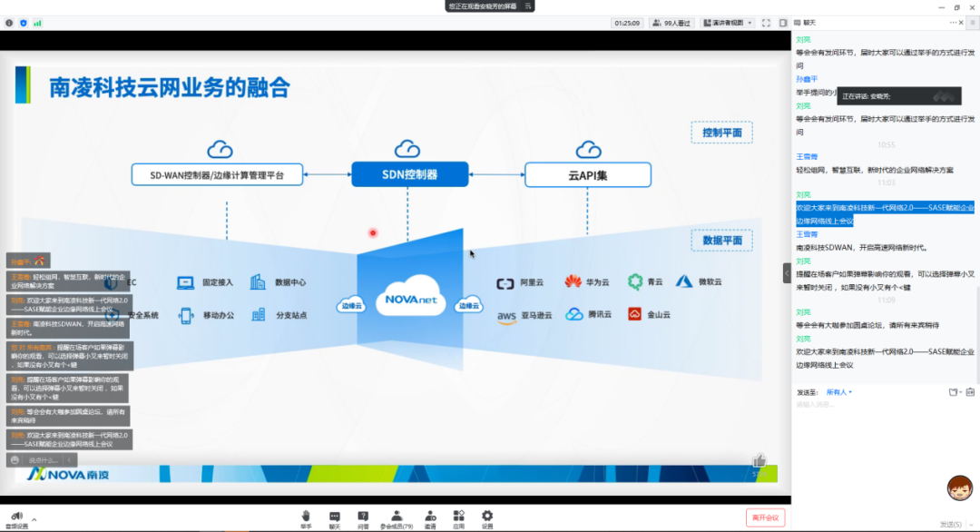
Task: Click the cartoon avatar in chat panel
Action: pyautogui.click(x=959, y=488)
